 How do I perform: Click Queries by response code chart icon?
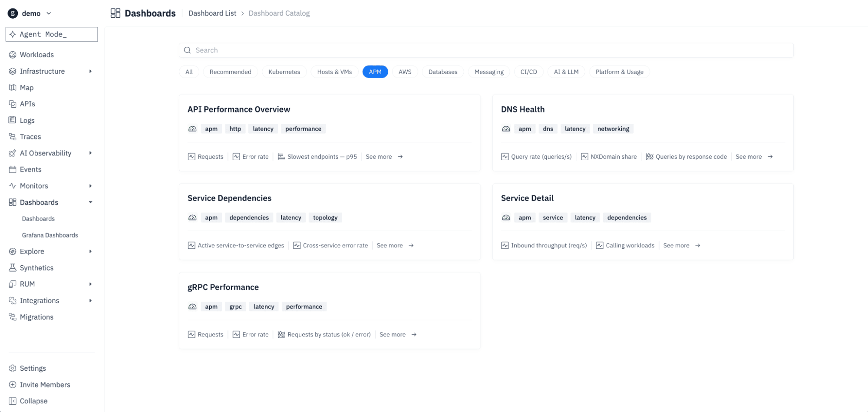[x=650, y=157]
